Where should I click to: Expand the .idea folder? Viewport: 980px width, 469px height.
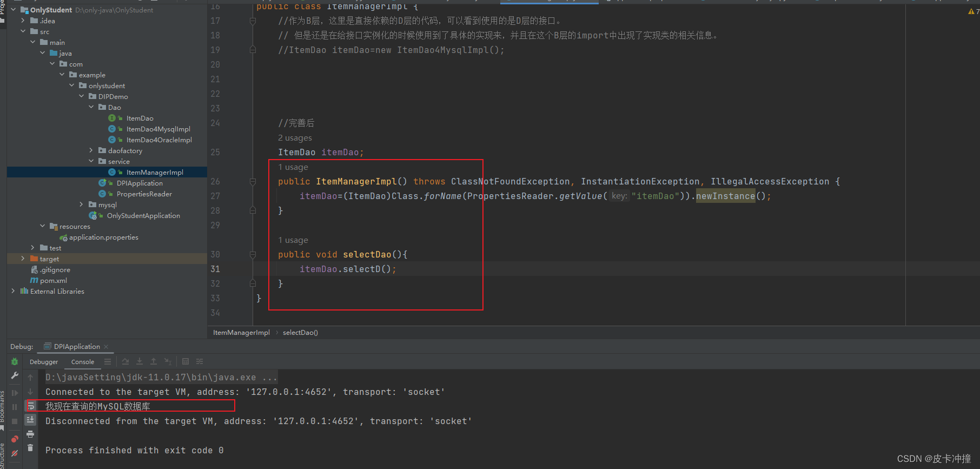23,21
